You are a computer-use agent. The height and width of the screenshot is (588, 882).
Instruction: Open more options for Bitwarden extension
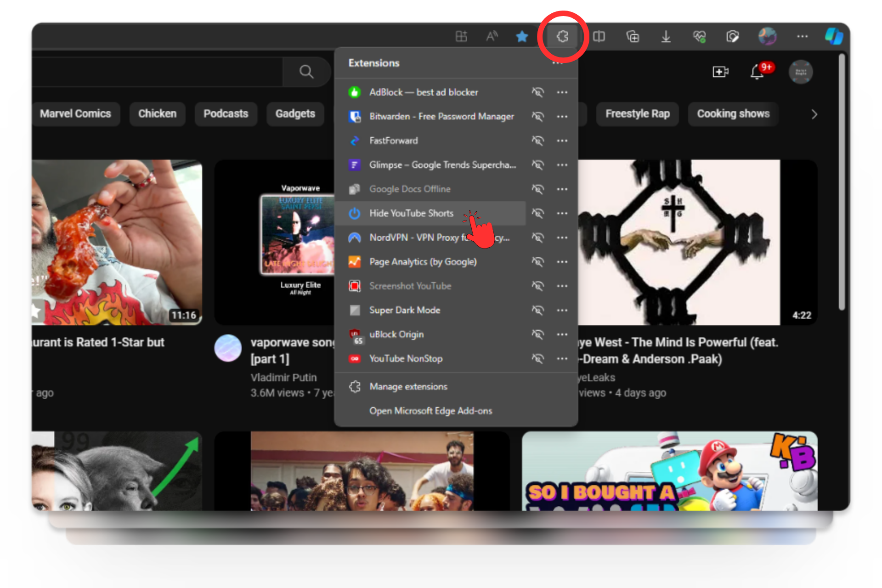[x=562, y=117]
